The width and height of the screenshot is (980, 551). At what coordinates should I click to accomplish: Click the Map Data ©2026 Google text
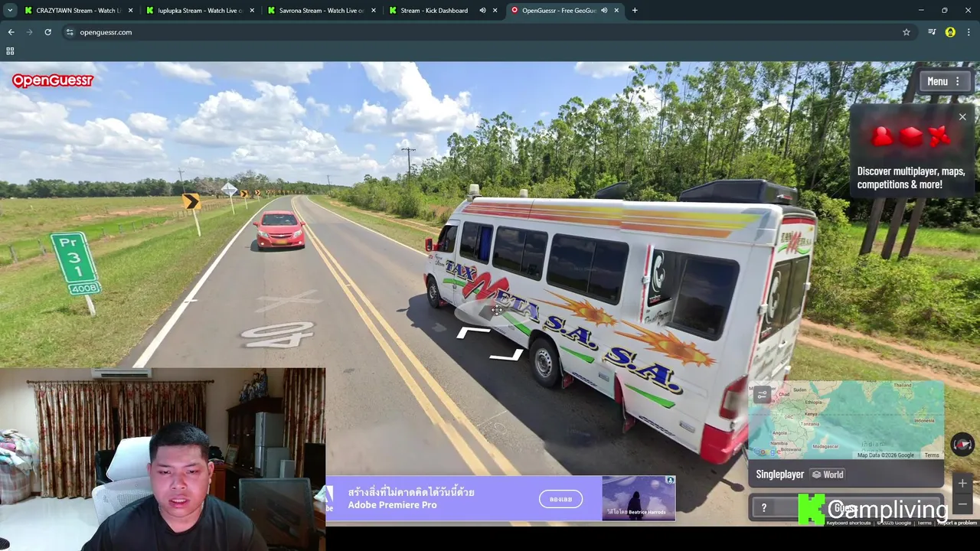886,455
